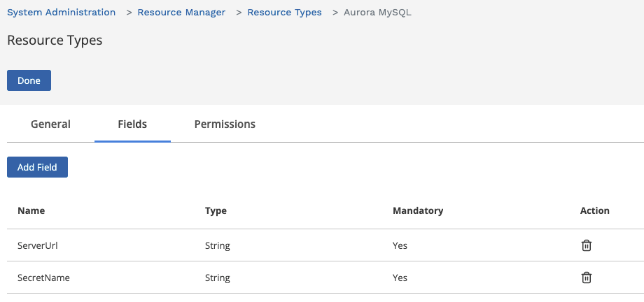The width and height of the screenshot is (644, 302).
Task: Click the Resource Types page heading
Action: click(55, 41)
